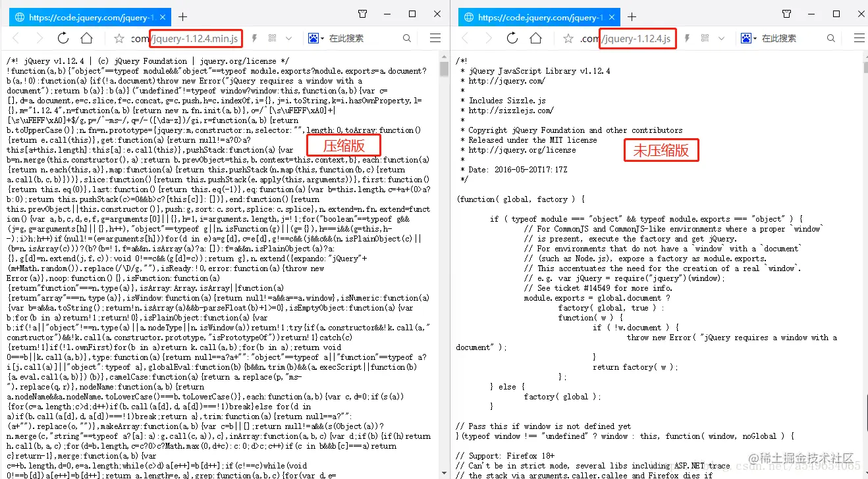Select the code.jquery.com tab in left browser
The width and height of the screenshot is (868, 479).
click(91, 17)
